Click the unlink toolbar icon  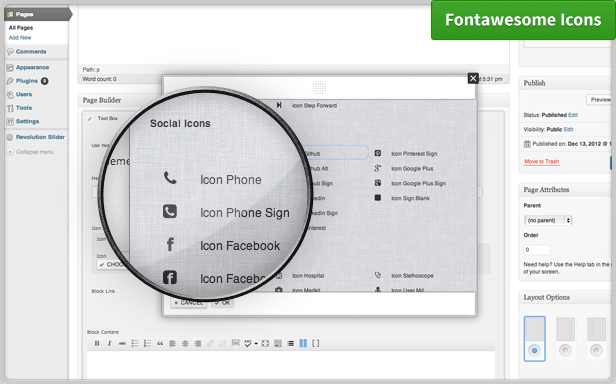point(223,344)
